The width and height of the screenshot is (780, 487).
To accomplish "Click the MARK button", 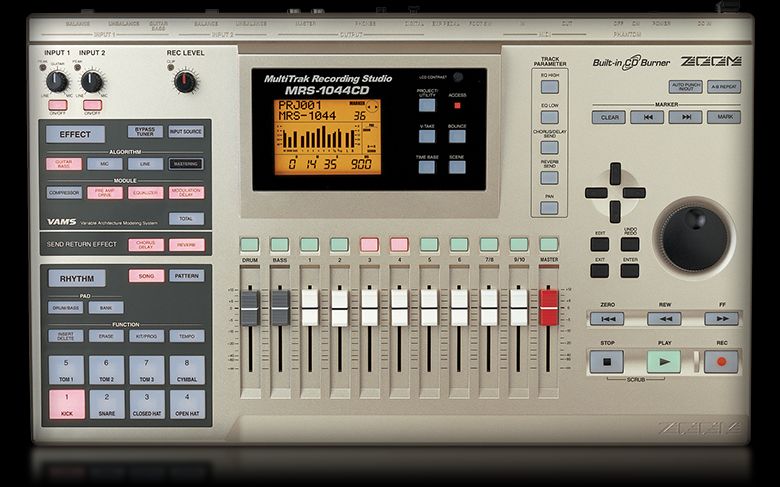I will point(724,117).
